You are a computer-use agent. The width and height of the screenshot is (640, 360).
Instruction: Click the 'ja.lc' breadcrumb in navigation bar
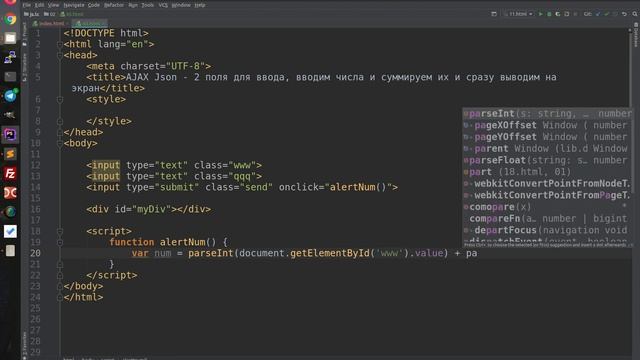click(32, 14)
